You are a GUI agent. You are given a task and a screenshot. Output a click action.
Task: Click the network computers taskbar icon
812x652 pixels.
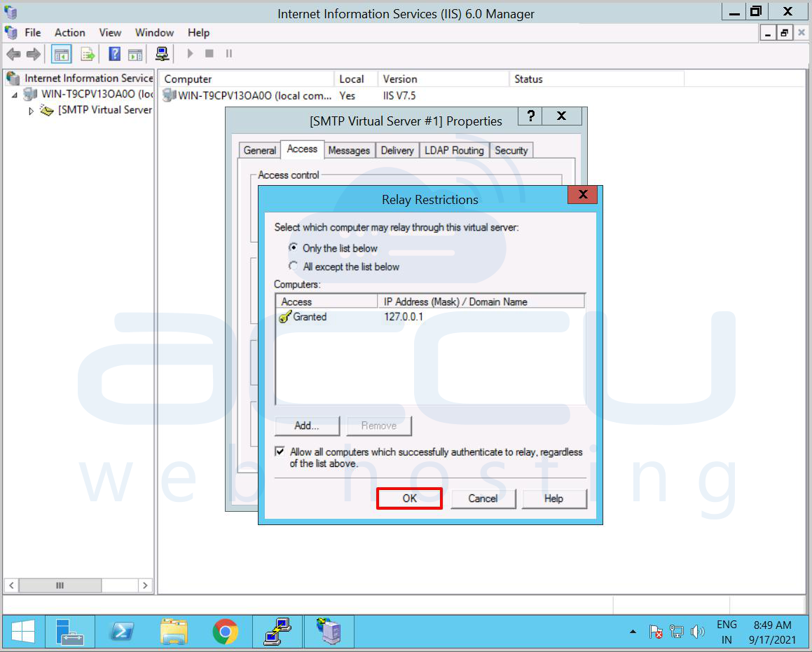(x=277, y=632)
